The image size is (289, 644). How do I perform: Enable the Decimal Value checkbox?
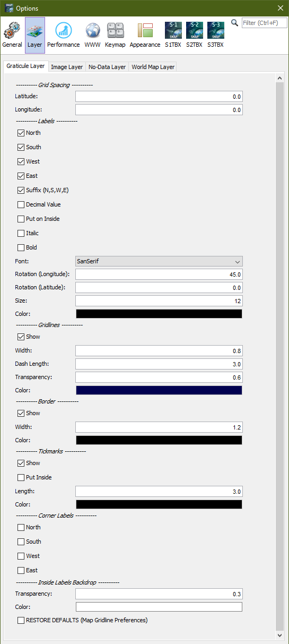click(x=21, y=204)
